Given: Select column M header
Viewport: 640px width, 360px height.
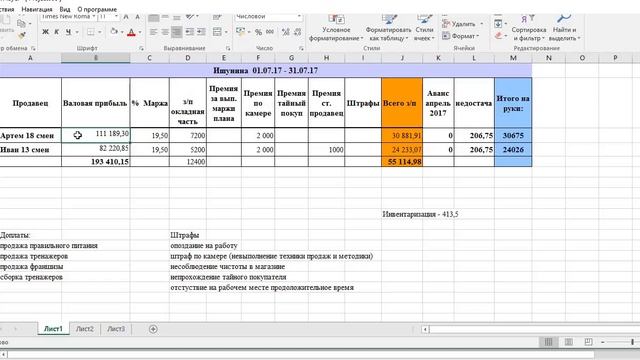Looking at the screenshot, I should [513, 58].
